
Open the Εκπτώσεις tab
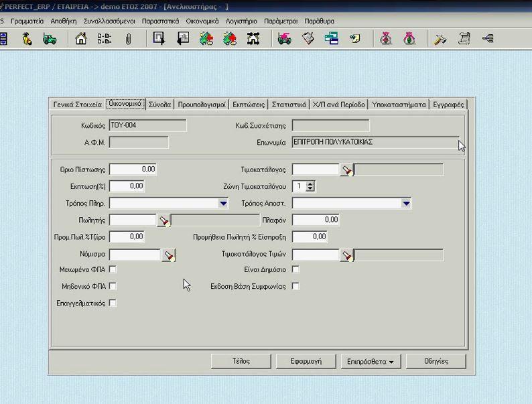249,105
